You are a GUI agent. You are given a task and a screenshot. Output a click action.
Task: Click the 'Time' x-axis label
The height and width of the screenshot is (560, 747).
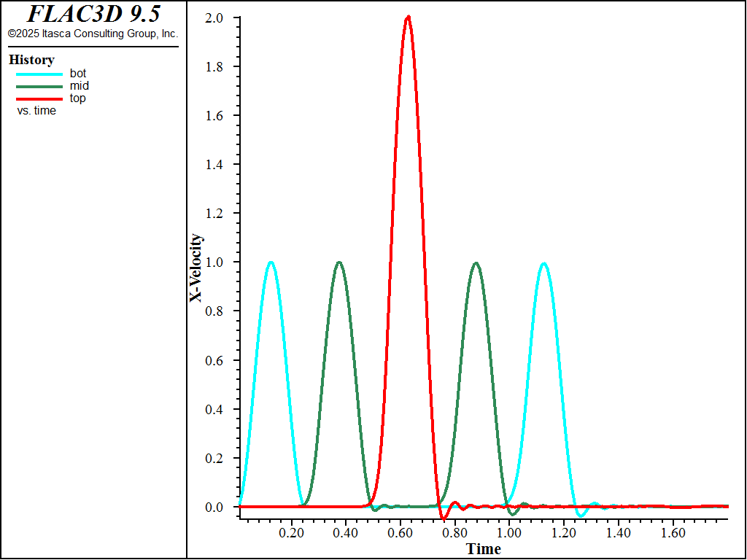tap(484, 548)
